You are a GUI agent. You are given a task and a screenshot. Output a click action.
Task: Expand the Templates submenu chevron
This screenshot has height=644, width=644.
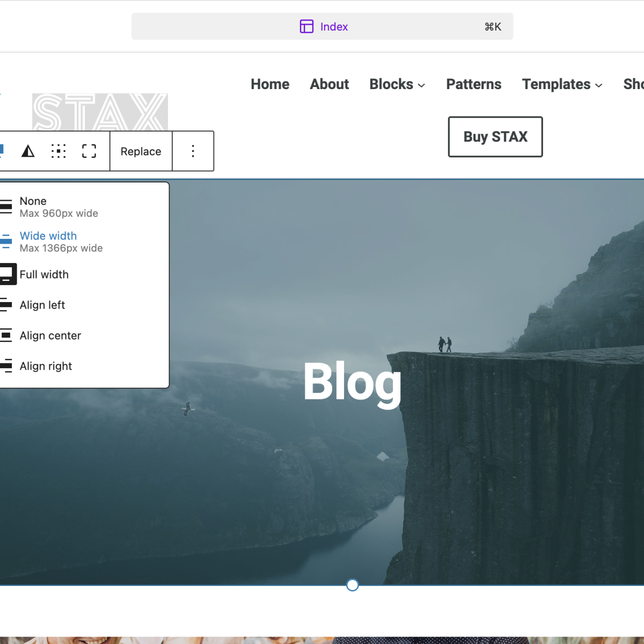pos(598,85)
